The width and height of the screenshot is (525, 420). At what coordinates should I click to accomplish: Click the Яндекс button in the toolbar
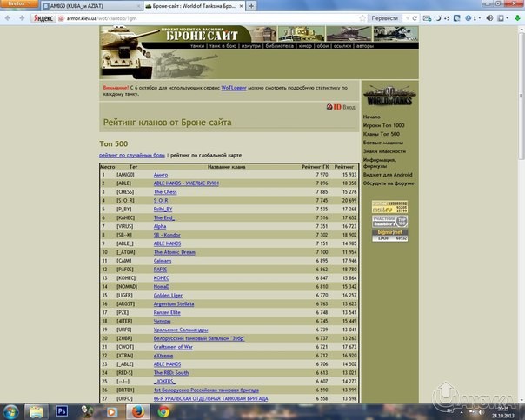43,18
